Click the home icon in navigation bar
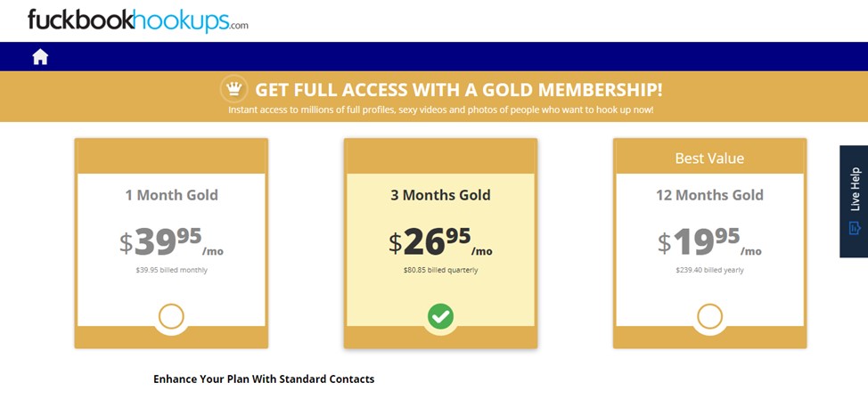Image resolution: width=868 pixels, height=399 pixels. click(x=40, y=56)
